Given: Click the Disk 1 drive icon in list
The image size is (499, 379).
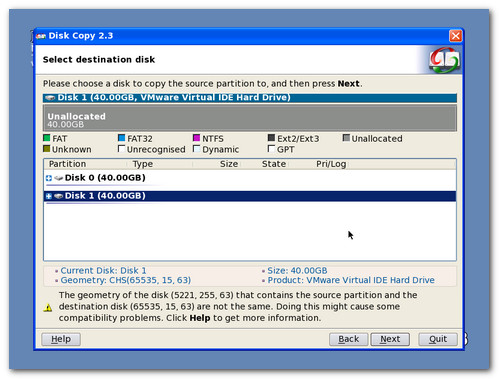Looking at the screenshot, I should pos(59,196).
